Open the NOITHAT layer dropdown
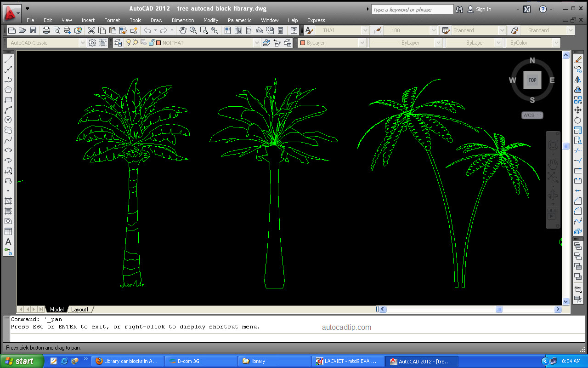The width and height of the screenshot is (588, 368). point(257,43)
